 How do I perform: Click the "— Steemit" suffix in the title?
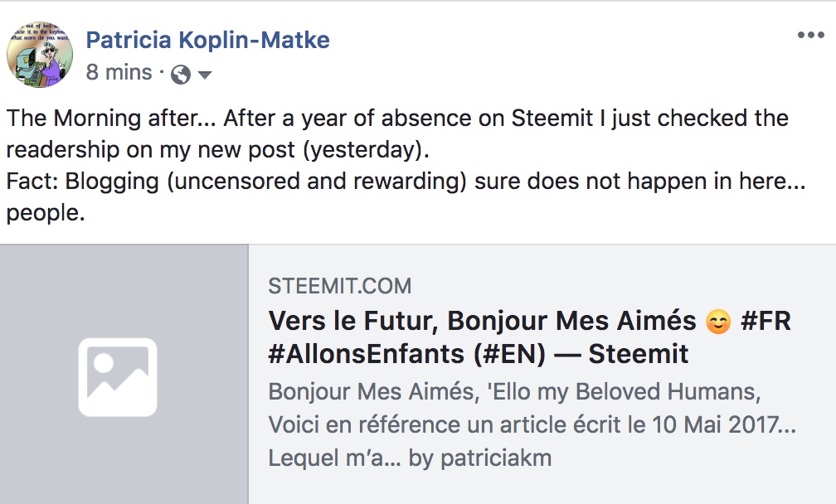[x=626, y=355]
